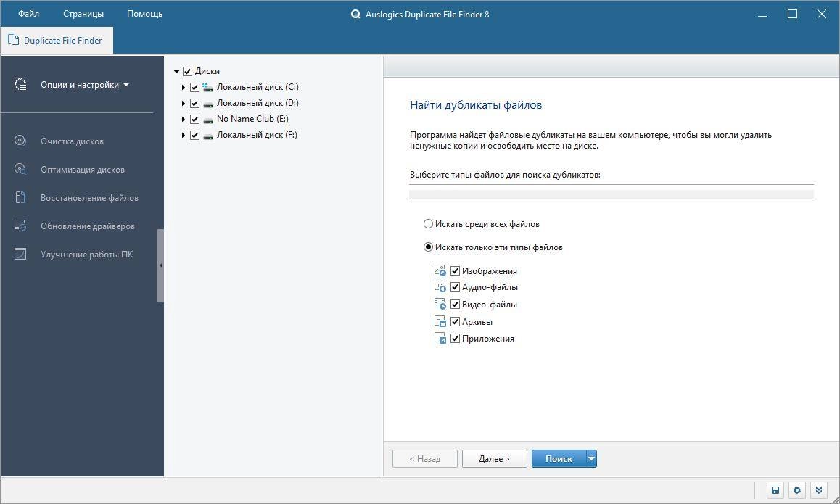Click the drive icon for No Name Club (E:)
The width and height of the screenshot is (840, 504).
(208, 120)
